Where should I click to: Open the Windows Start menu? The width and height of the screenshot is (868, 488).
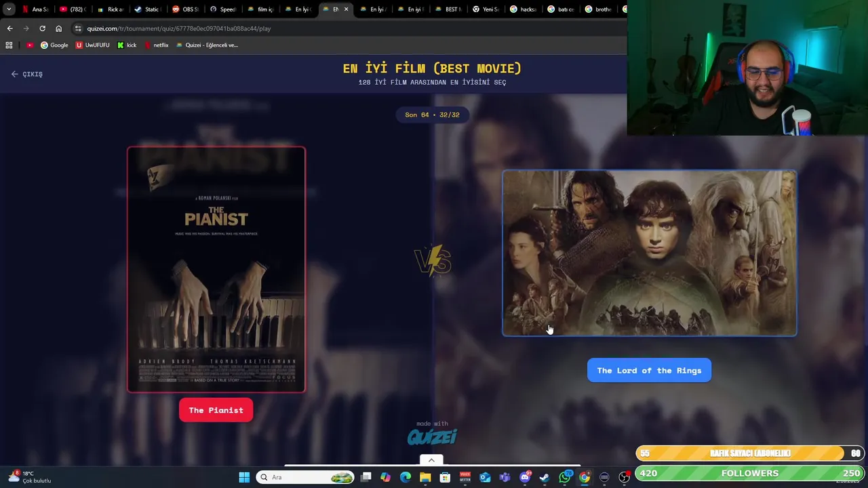tap(244, 477)
